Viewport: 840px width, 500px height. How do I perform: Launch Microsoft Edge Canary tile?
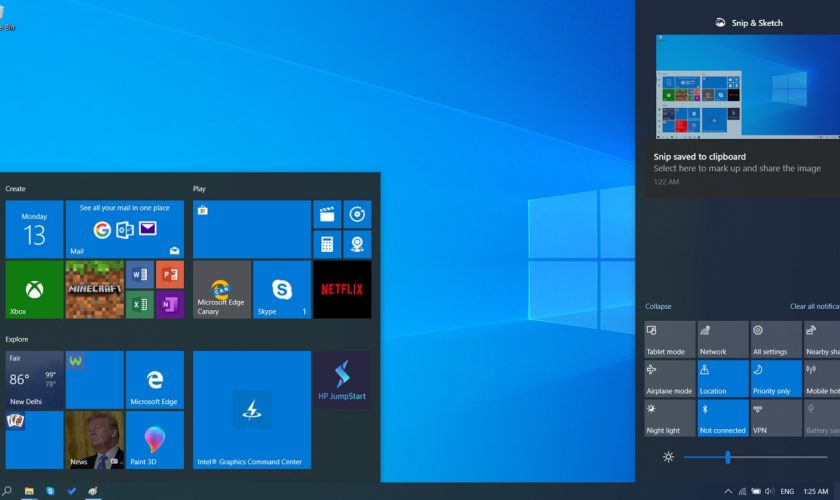(x=222, y=290)
